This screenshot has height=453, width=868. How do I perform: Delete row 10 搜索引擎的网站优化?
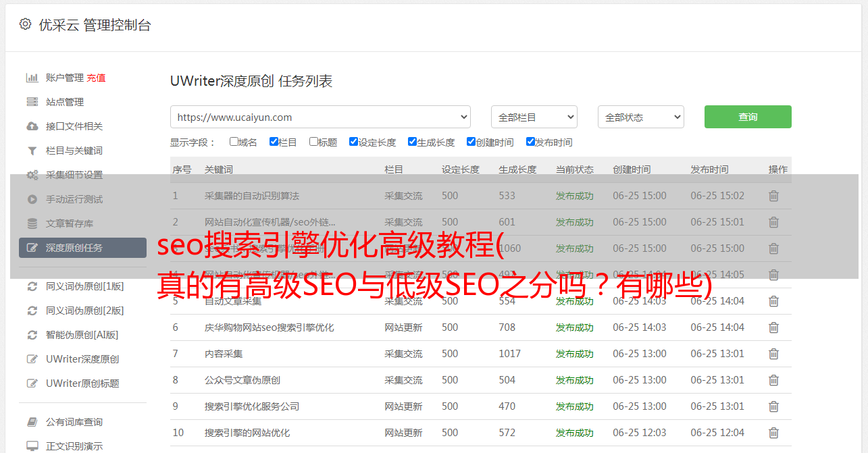pyautogui.click(x=774, y=433)
